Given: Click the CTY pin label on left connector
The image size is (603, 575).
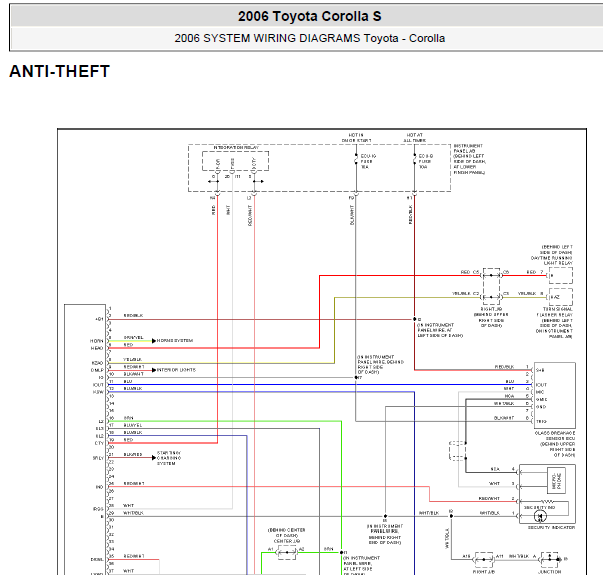Looking at the screenshot, I should pyautogui.click(x=99, y=443).
